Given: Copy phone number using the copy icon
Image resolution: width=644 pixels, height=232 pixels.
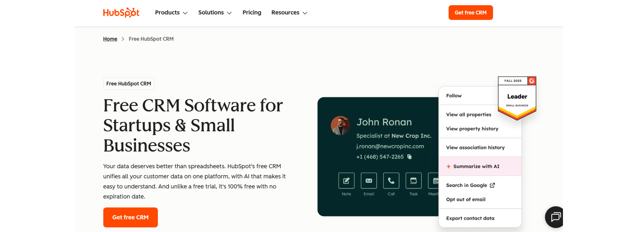Looking at the screenshot, I should pos(410,157).
